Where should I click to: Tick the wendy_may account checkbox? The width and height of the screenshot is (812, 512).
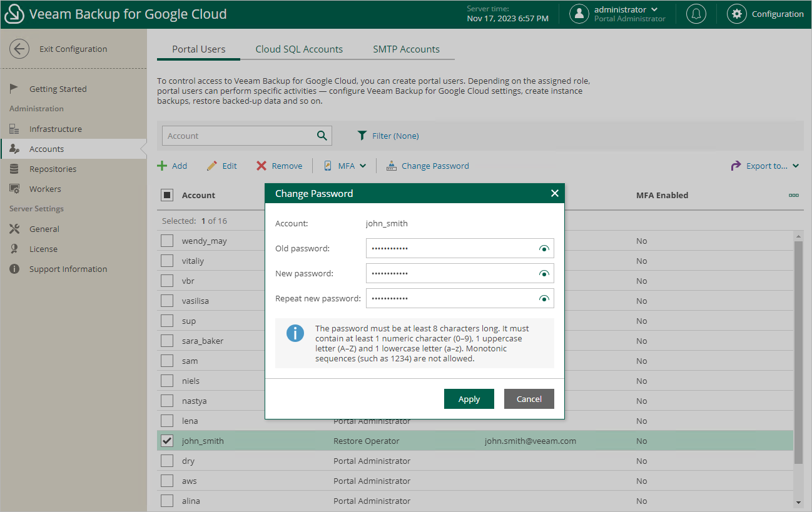point(167,241)
